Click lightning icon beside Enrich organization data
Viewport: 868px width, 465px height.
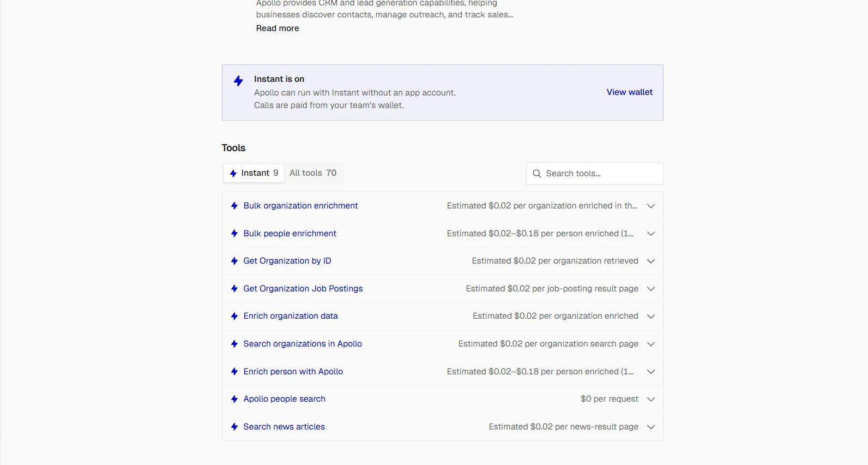click(234, 316)
